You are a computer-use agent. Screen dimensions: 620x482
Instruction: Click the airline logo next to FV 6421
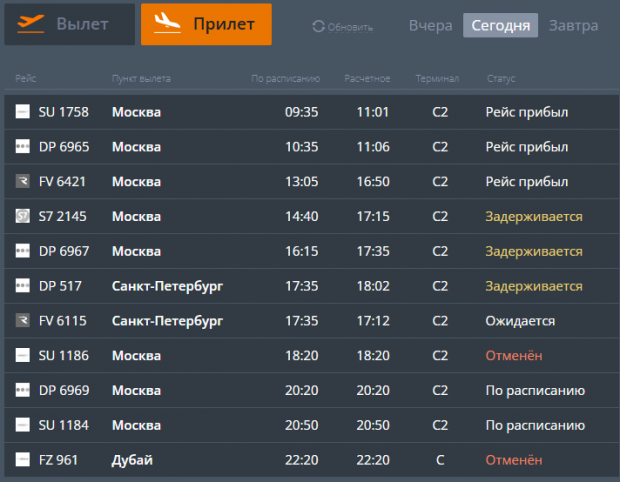[x=23, y=182]
